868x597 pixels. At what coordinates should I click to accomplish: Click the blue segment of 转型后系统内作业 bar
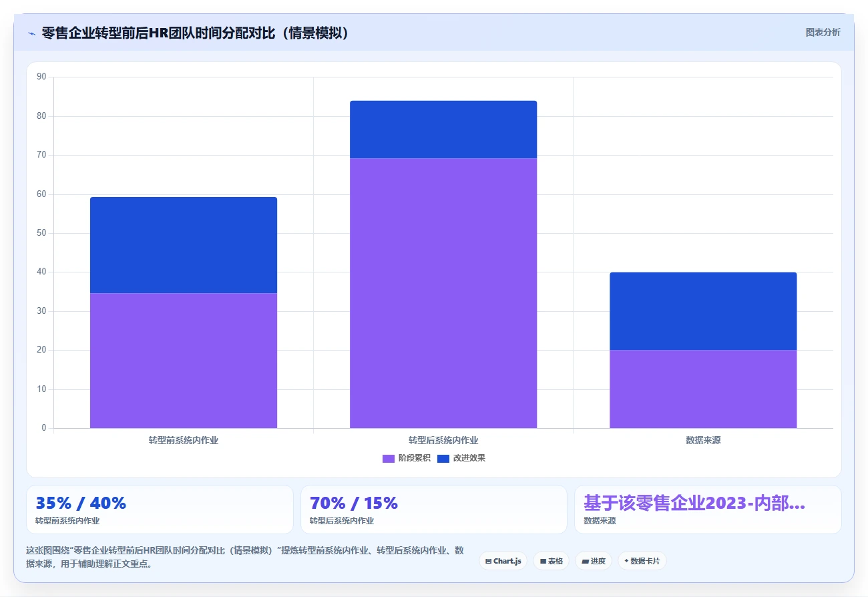click(443, 130)
